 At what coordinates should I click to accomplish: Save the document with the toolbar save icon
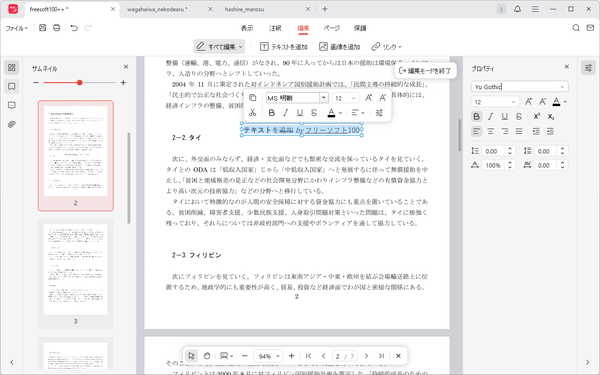(42, 28)
